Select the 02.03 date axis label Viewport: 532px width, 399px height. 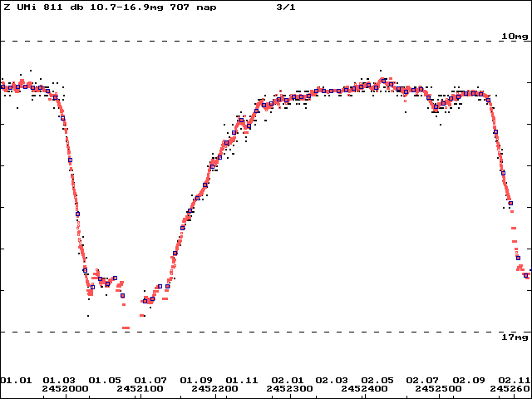click(x=332, y=381)
